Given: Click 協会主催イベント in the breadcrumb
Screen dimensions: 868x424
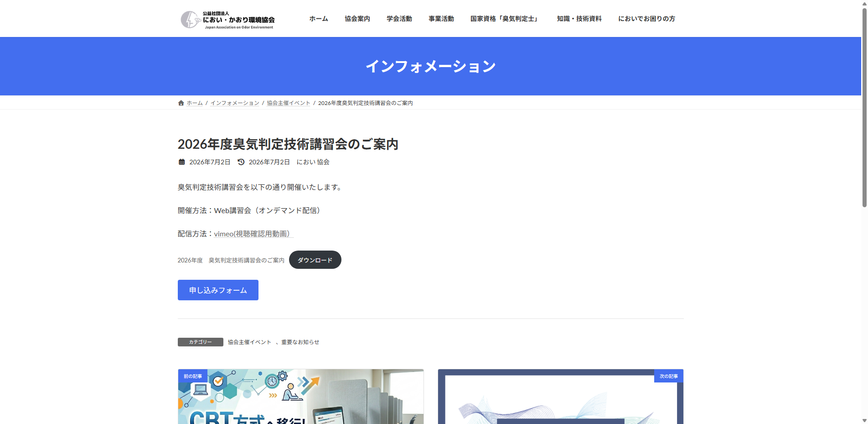Looking at the screenshot, I should pyautogui.click(x=289, y=103).
